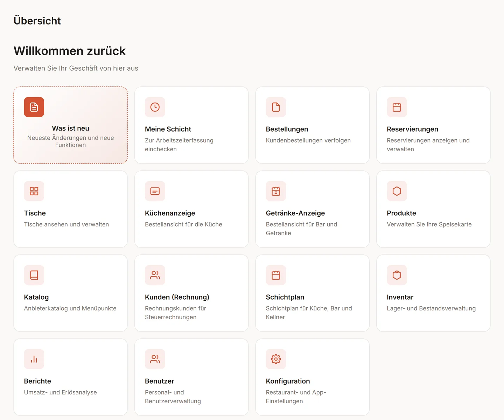Click "Umsatz- und Erlösanalyse" description

[61, 392]
